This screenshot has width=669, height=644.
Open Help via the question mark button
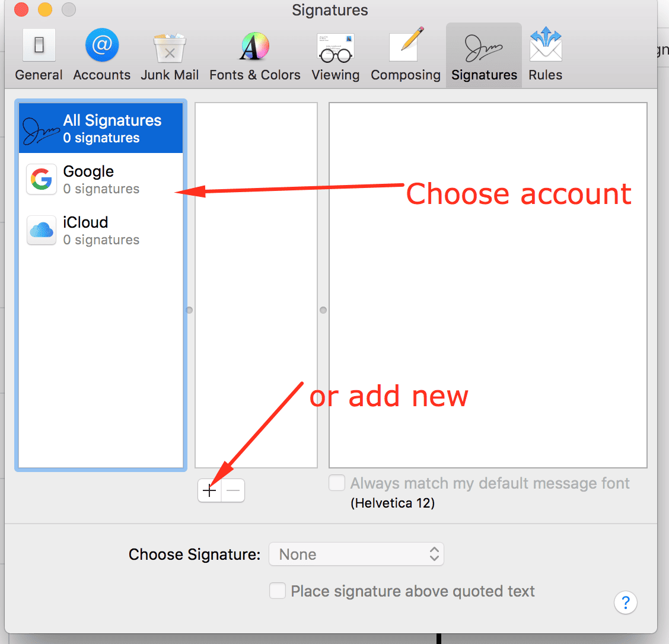pos(625,602)
